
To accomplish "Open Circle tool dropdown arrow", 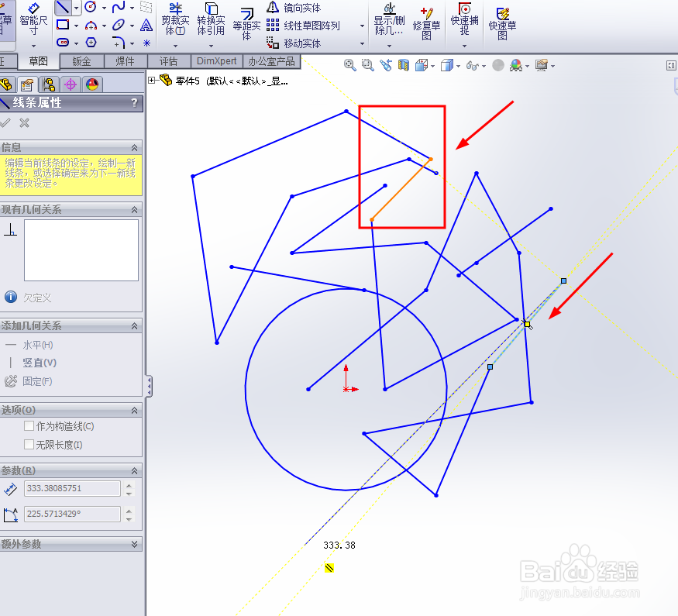I will click(x=104, y=8).
